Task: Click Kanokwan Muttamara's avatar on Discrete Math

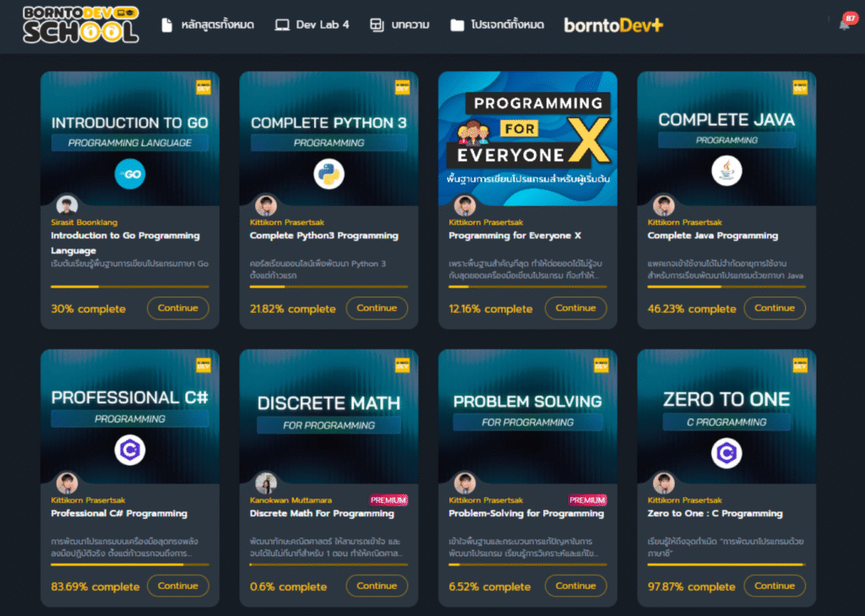Action: (266, 483)
